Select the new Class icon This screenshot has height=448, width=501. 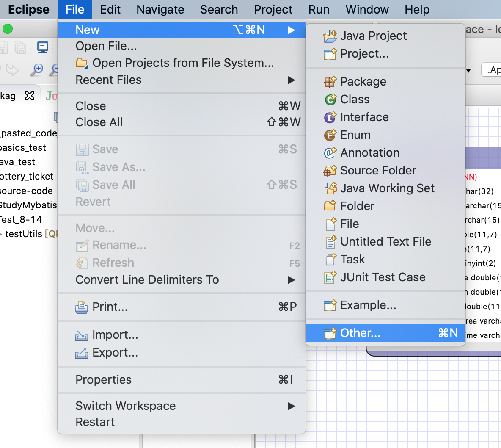point(330,100)
